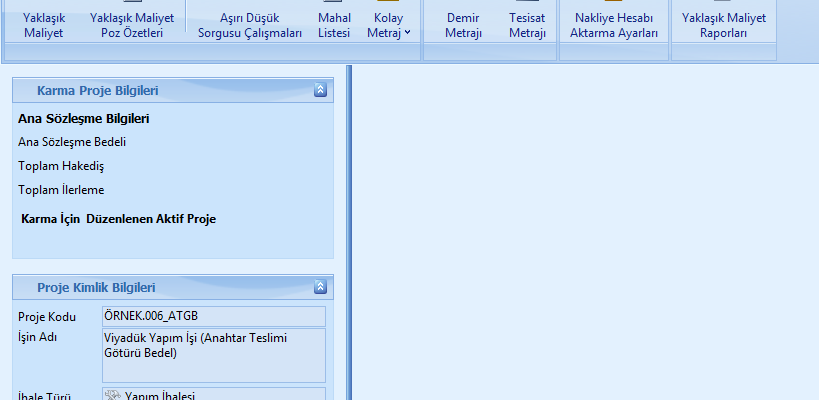Open Yaklaşık Maliyet Raporları

tap(722, 25)
